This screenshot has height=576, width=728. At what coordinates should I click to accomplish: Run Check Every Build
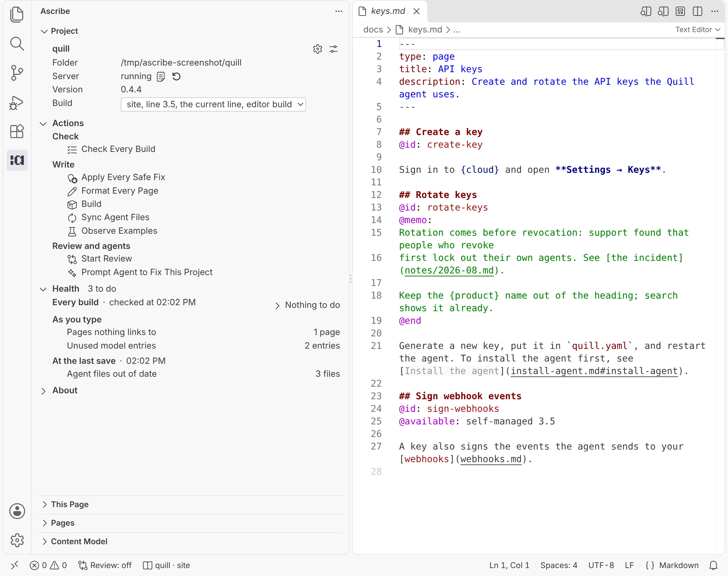pos(112,149)
